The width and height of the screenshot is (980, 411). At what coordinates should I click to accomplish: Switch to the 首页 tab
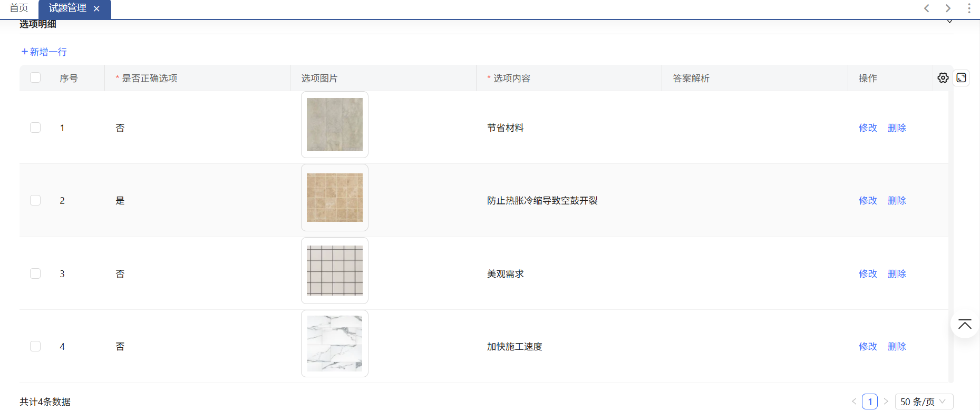[19, 8]
